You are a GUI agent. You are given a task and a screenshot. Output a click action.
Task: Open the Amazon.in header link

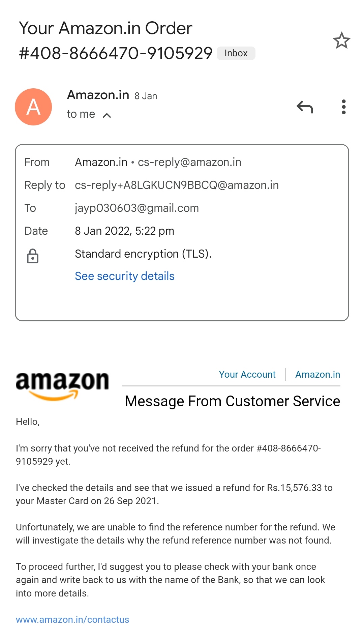pyautogui.click(x=317, y=374)
